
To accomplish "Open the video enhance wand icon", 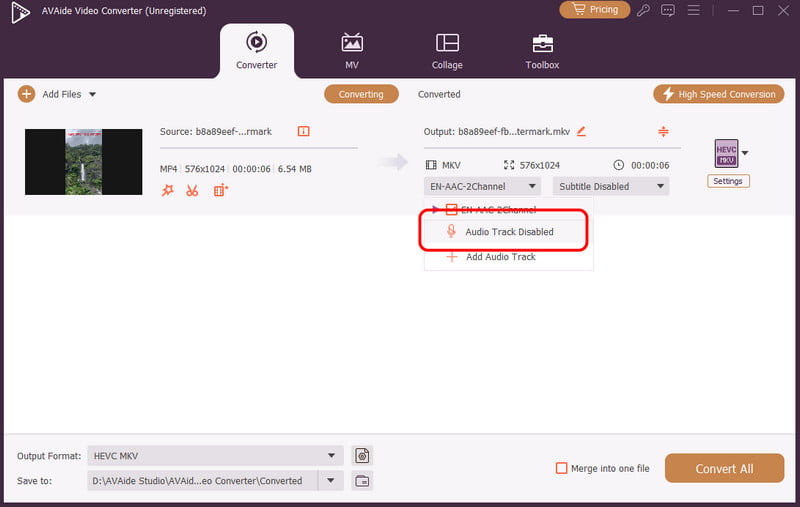I will click(x=167, y=190).
